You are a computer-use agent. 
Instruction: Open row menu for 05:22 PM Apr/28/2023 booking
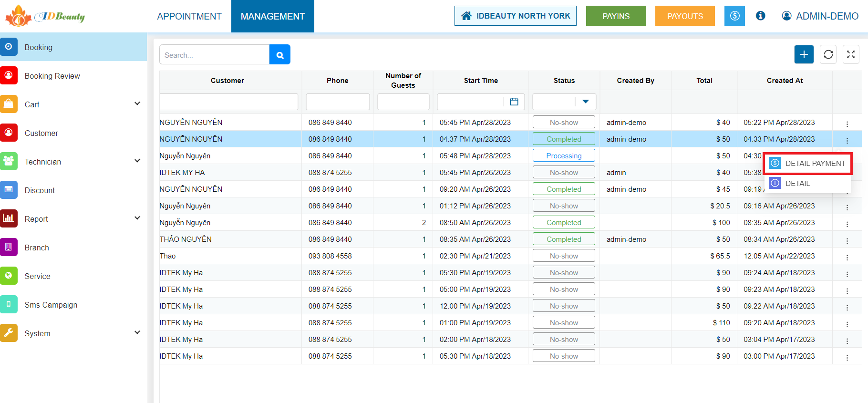[x=847, y=124]
